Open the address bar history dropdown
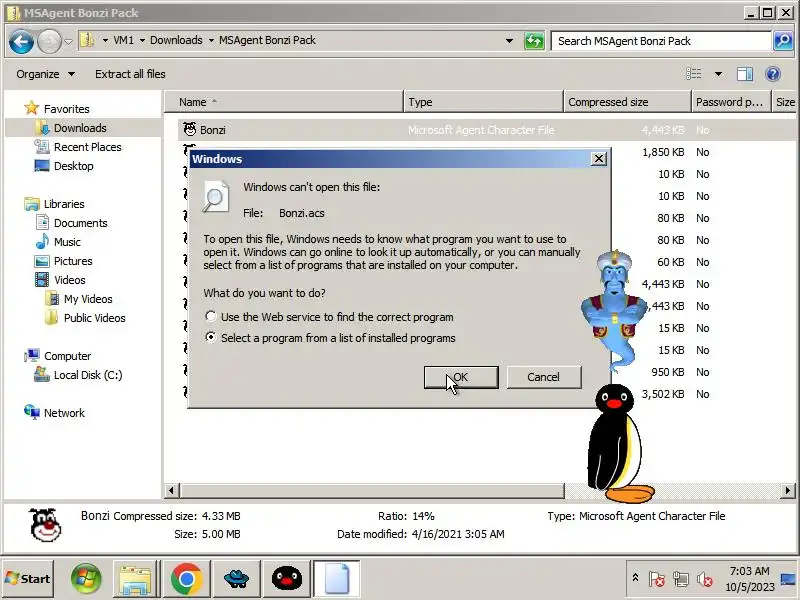This screenshot has width=800, height=600. (x=509, y=41)
